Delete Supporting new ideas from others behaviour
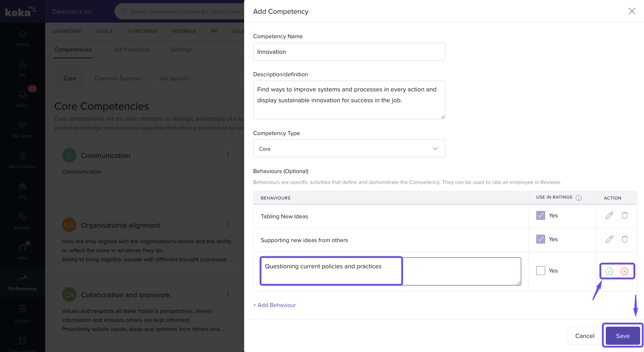This screenshot has height=352, width=644. 625,239
